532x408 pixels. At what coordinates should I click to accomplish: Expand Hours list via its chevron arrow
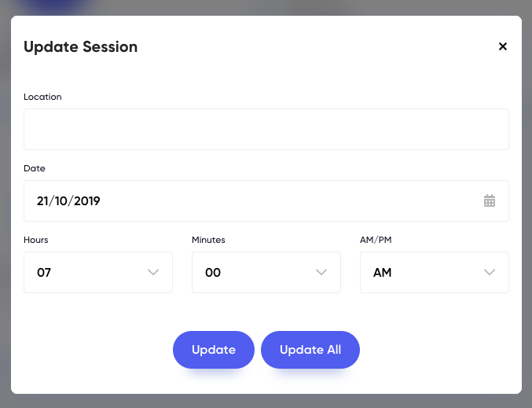click(x=153, y=272)
